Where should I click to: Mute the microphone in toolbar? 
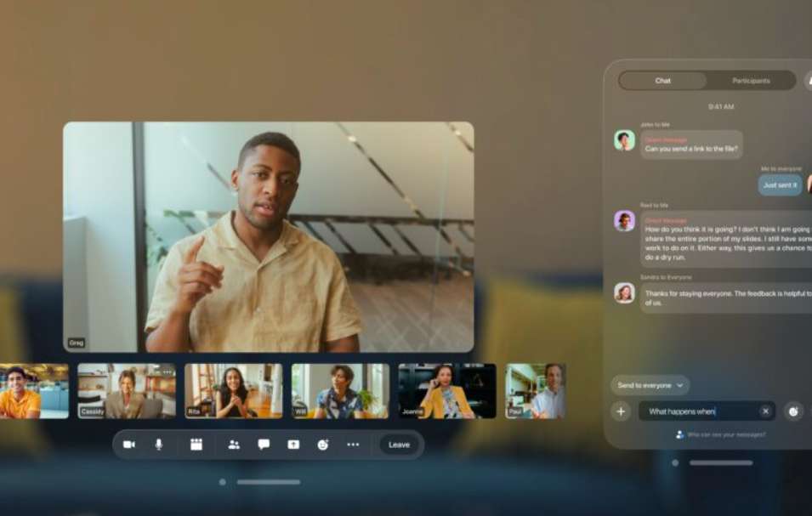pos(159,445)
